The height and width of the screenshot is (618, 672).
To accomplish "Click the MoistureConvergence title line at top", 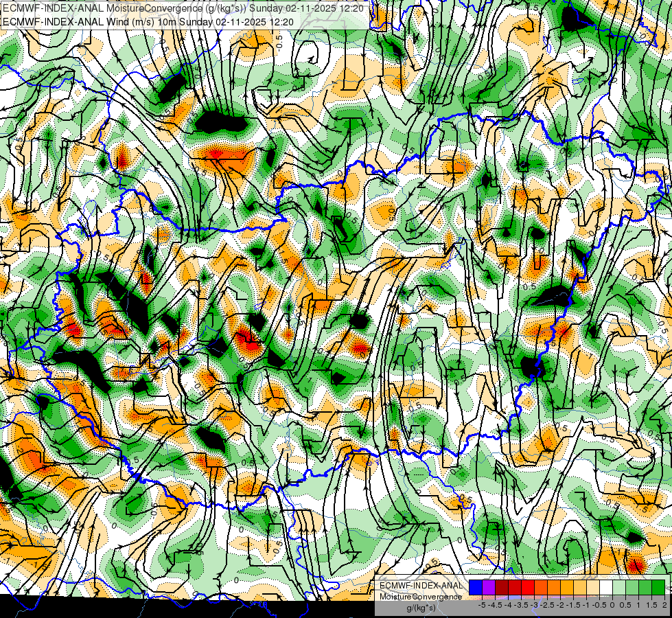I will point(183,8).
